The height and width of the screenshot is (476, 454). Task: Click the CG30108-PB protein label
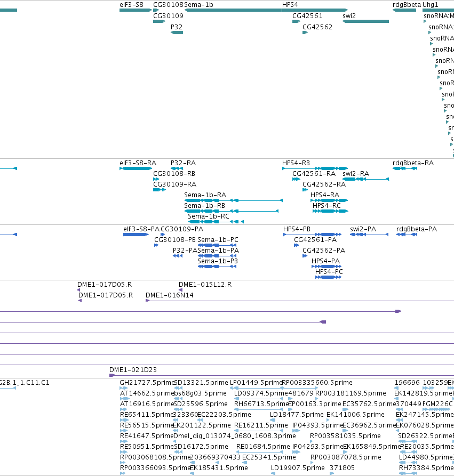pos(175,240)
